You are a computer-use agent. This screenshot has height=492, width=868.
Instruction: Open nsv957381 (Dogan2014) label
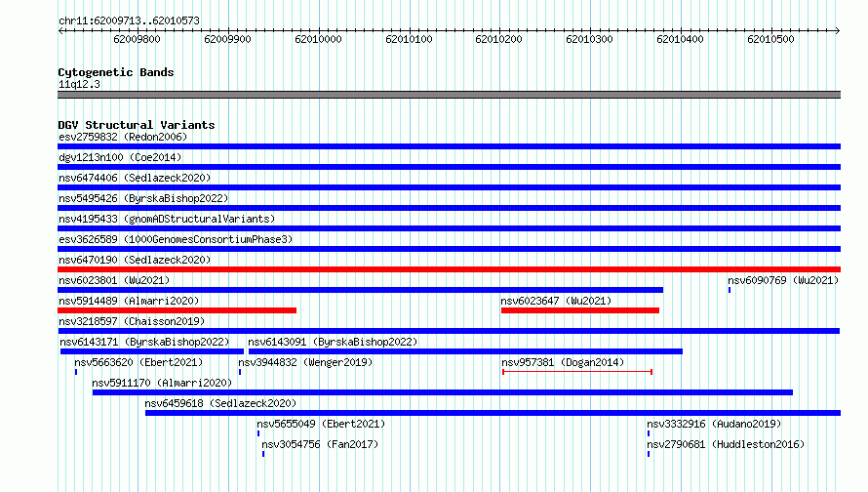563,362
